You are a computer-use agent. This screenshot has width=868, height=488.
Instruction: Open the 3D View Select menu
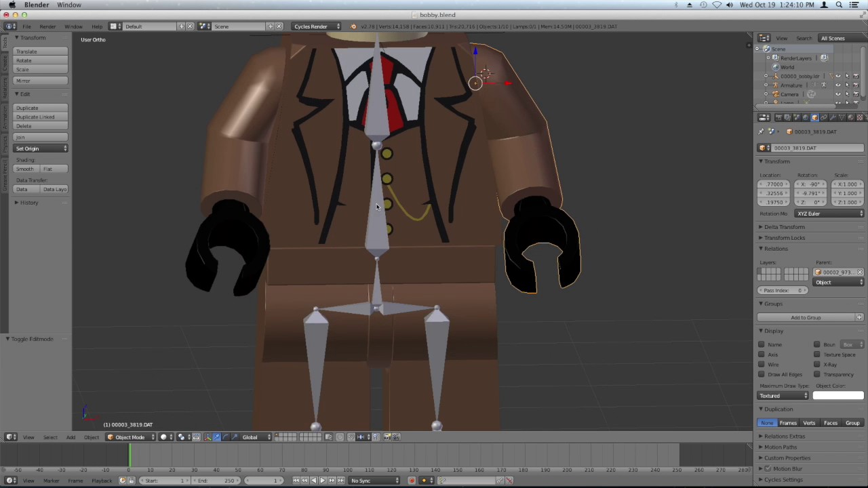pos(50,437)
